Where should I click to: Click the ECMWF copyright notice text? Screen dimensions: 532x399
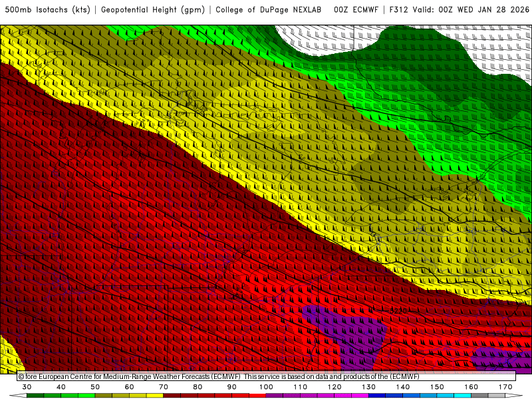point(219,376)
